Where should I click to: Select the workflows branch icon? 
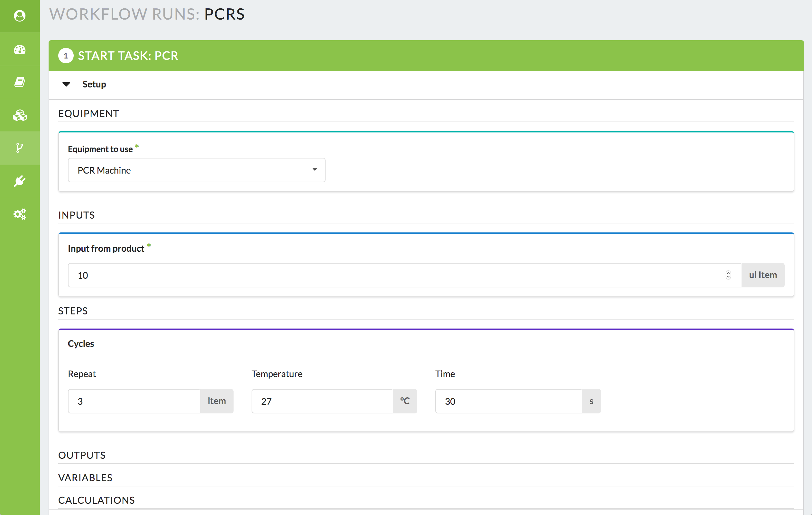(20, 148)
